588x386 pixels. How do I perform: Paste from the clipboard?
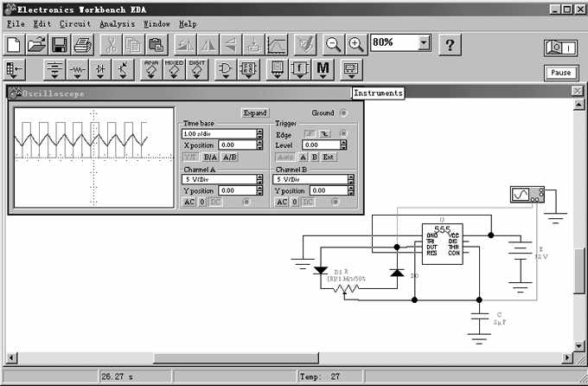(156, 45)
